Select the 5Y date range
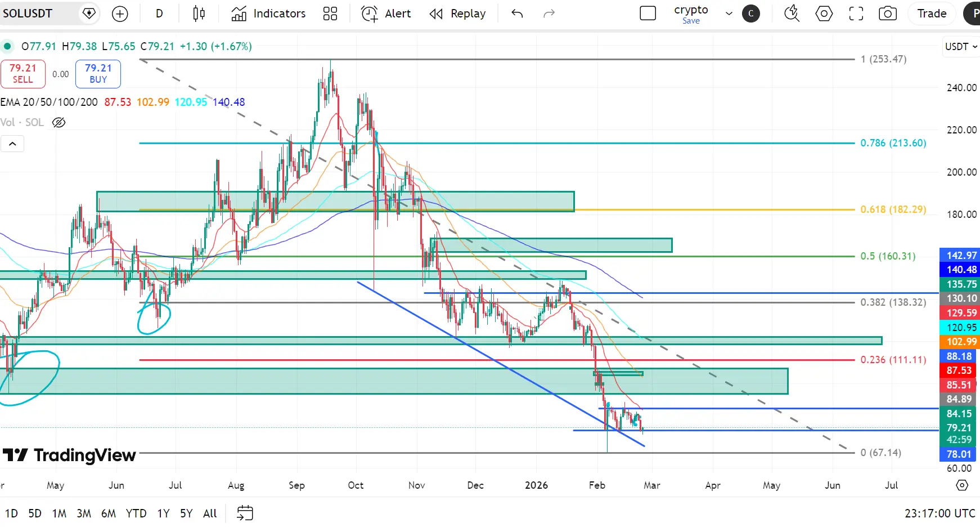Image resolution: width=980 pixels, height=527 pixels. [186, 513]
